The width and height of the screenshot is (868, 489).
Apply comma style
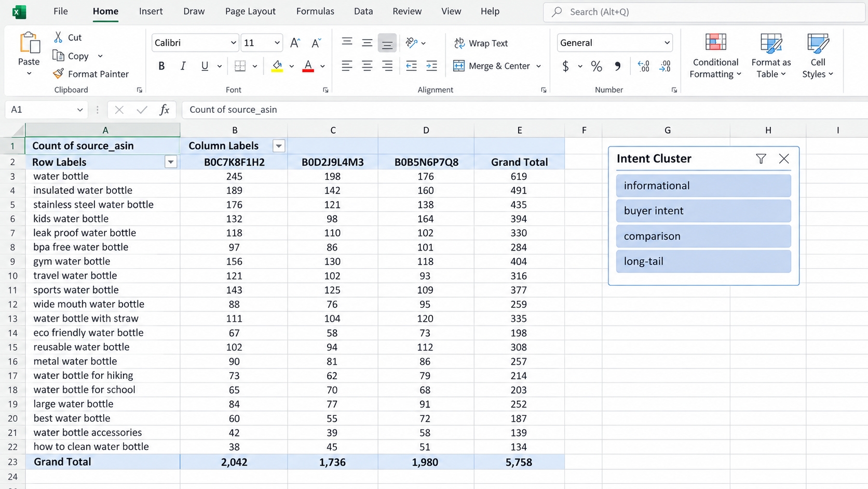tap(617, 66)
